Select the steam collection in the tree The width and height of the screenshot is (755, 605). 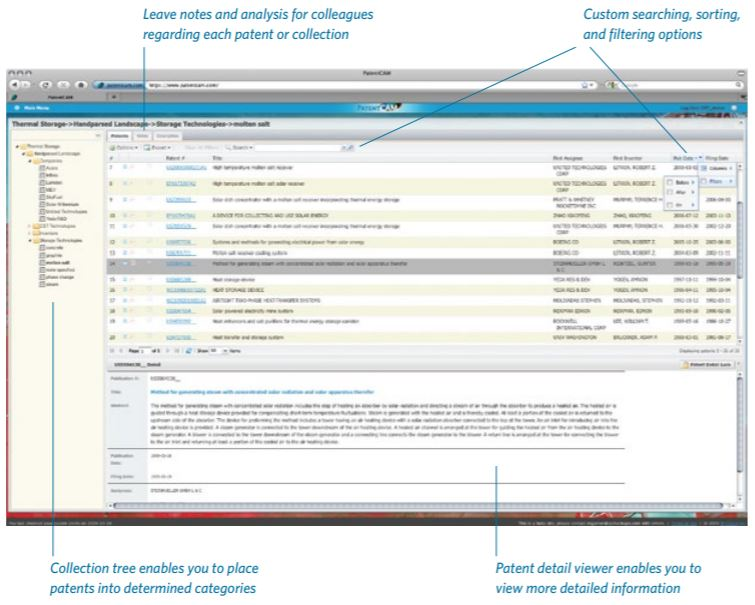[x=49, y=284]
